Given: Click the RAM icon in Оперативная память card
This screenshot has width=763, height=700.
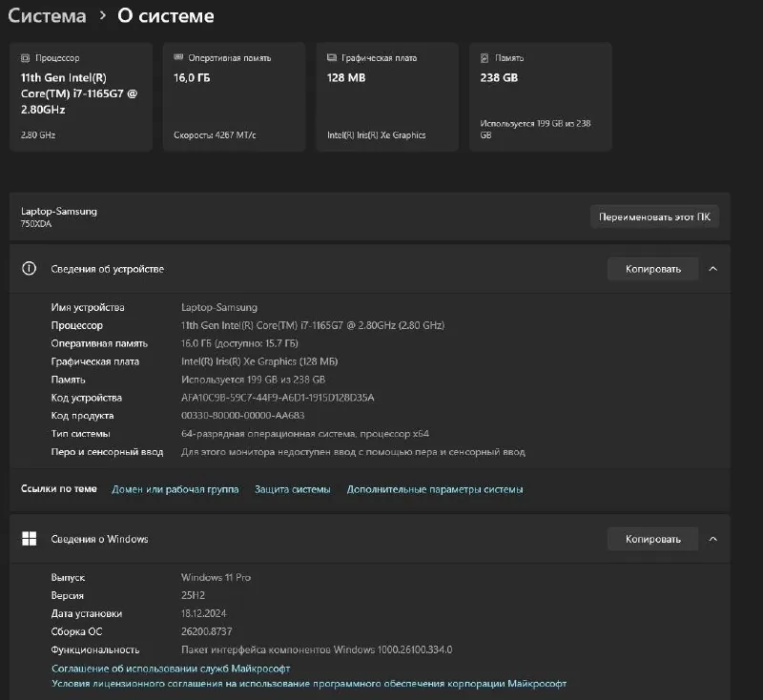Looking at the screenshot, I should 178,57.
